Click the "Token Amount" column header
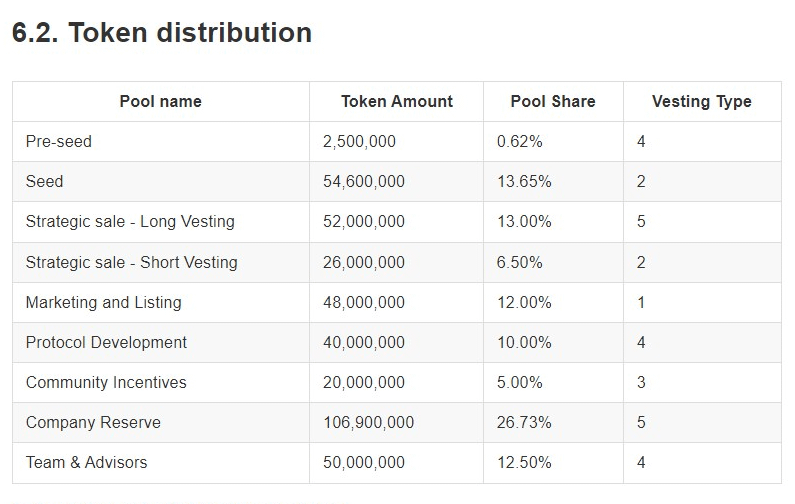 point(397,101)
